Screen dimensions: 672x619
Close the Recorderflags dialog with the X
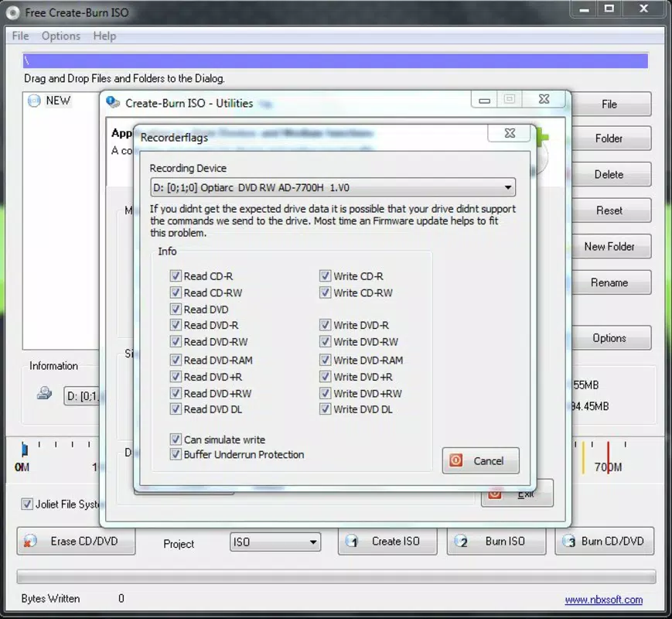pos(510,133)
